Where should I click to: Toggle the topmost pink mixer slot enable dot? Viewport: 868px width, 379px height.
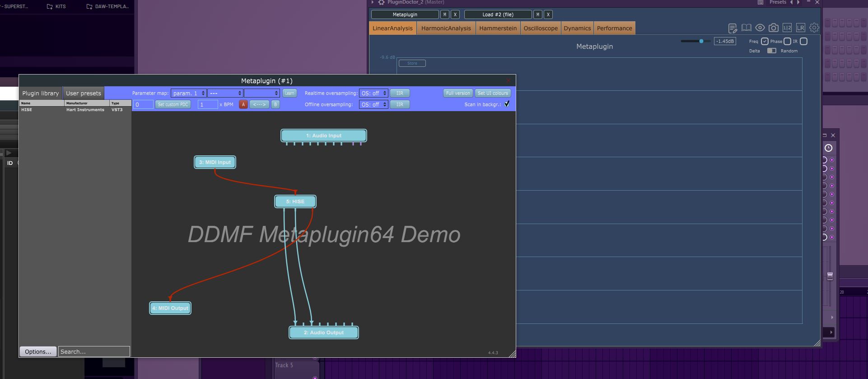click(x=832, y=160)
